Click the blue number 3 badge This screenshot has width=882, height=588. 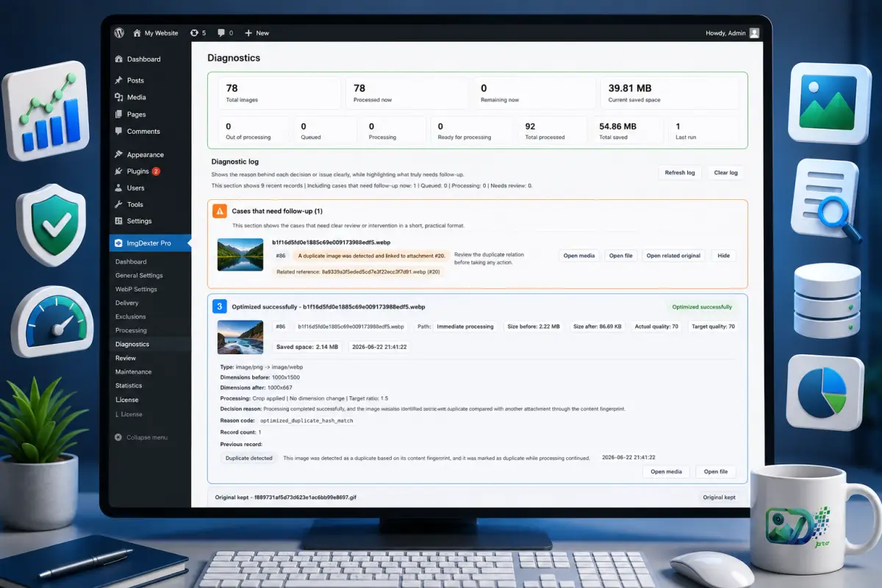[x=219, y=306]
